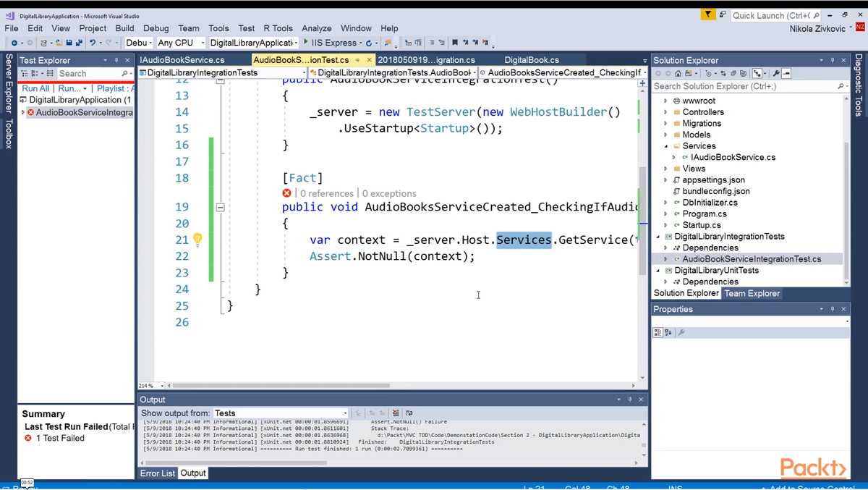Click the lightbulb quick action on line 21
The height and width of the screenshot is (490, 868).
[197, 240]
